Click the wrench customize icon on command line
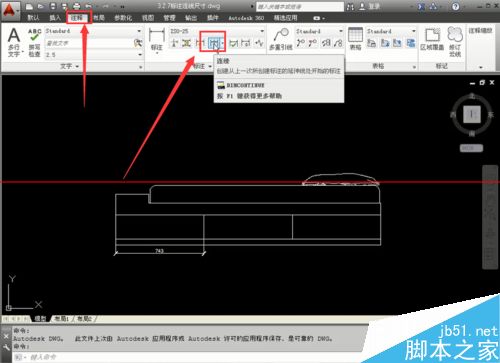Image resolution: width=500 pixels, height=363 pixels. (6, 348)
